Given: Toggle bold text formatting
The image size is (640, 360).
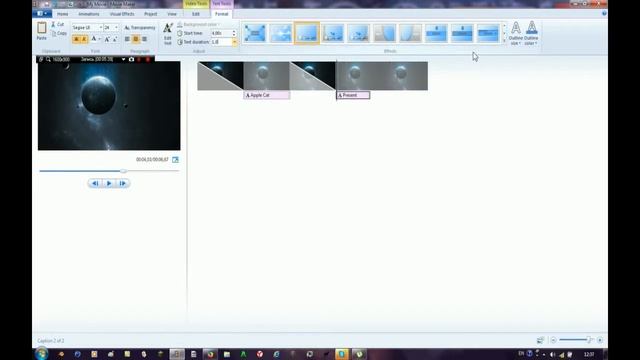Looking at the screenshot, I should [x=76, y=39].
